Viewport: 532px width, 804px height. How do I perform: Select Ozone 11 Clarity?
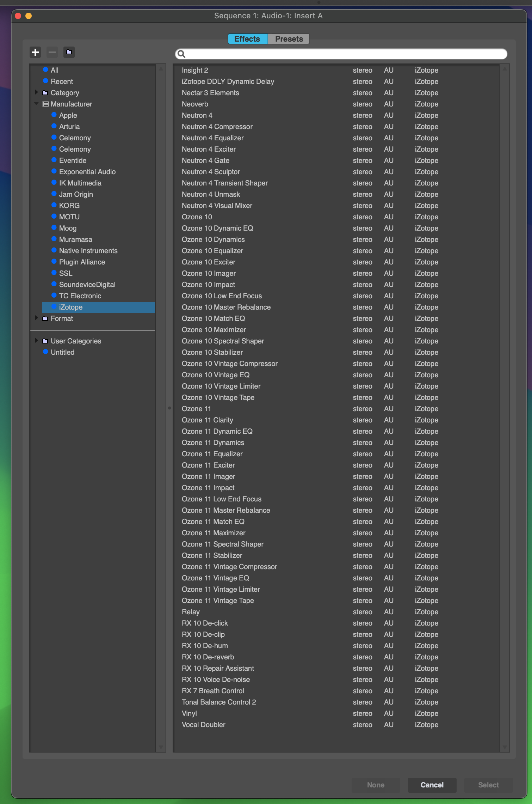(x=208, y=420)
